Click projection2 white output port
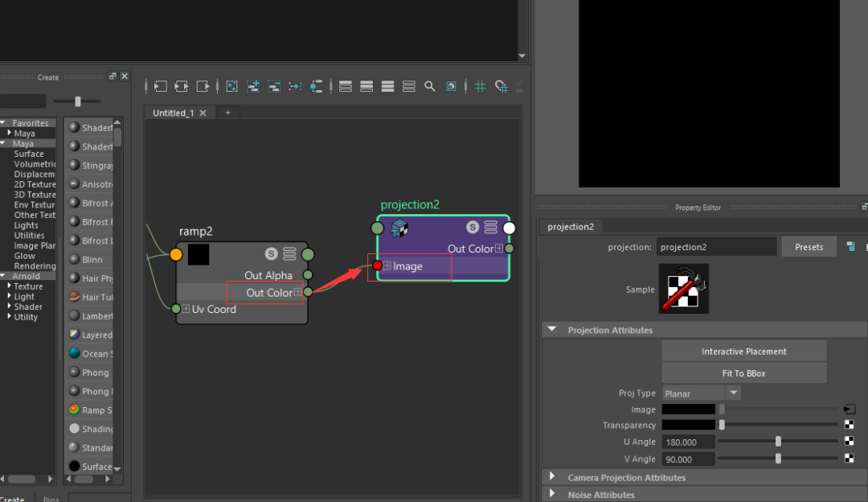The height and width of the screenshot is (502, 868). click(x=510, y=227)
